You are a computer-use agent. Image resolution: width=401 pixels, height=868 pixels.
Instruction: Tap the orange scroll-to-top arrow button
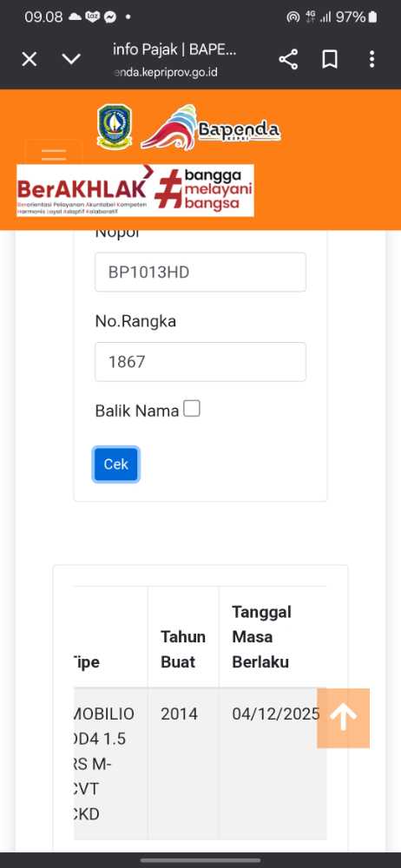[344, 718]
